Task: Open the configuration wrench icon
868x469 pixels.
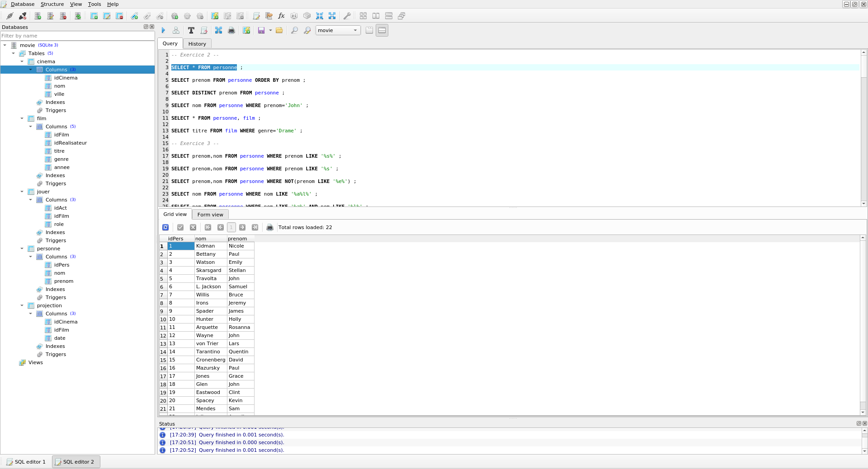Action: pos(347,16)
